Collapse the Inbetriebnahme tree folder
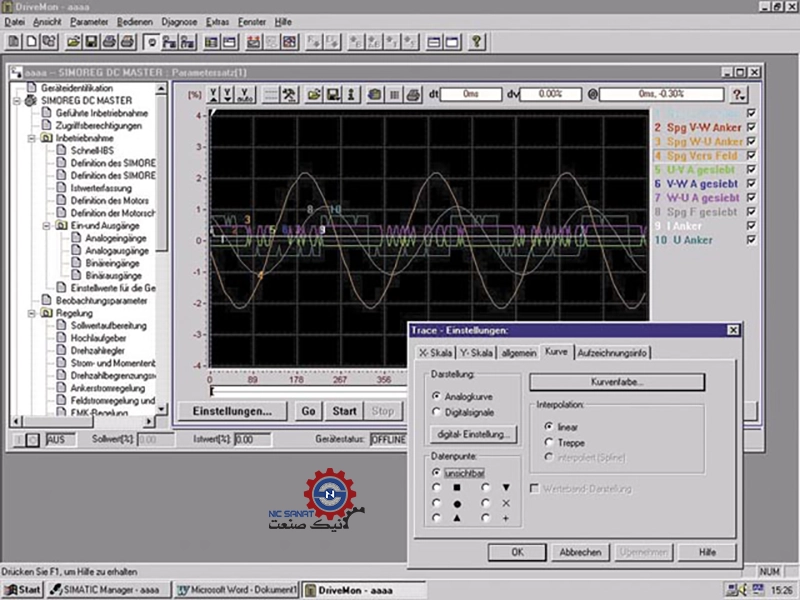The image size is (800, 600). [x=33, y=138]
